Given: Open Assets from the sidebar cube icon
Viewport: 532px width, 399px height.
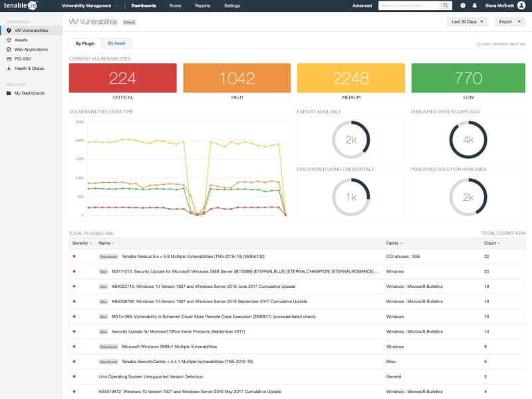Looking at the screenshot, I should 8,40.
